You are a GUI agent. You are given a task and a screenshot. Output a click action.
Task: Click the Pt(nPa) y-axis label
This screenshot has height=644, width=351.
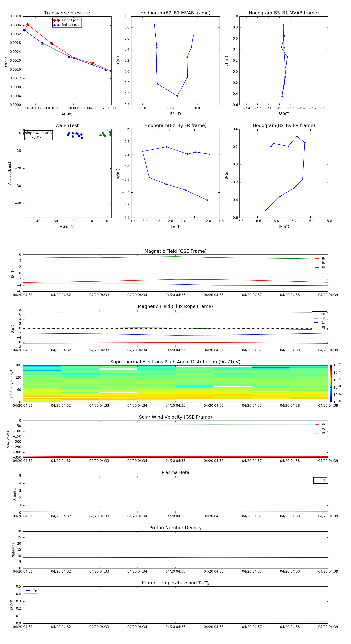[x=6, y=61]
